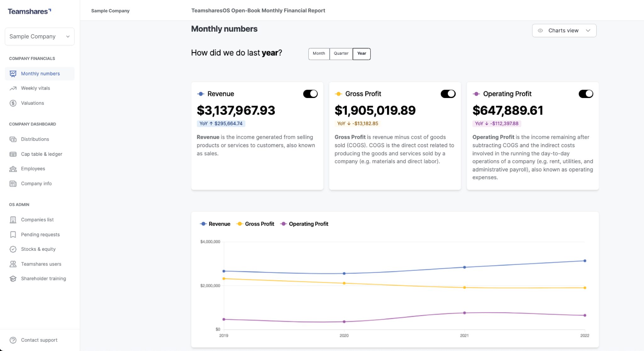The width and height of the screenshot is (644, 351).
Task: Open Distributions via its sidebar icon
Action: [x=13, y=139]
